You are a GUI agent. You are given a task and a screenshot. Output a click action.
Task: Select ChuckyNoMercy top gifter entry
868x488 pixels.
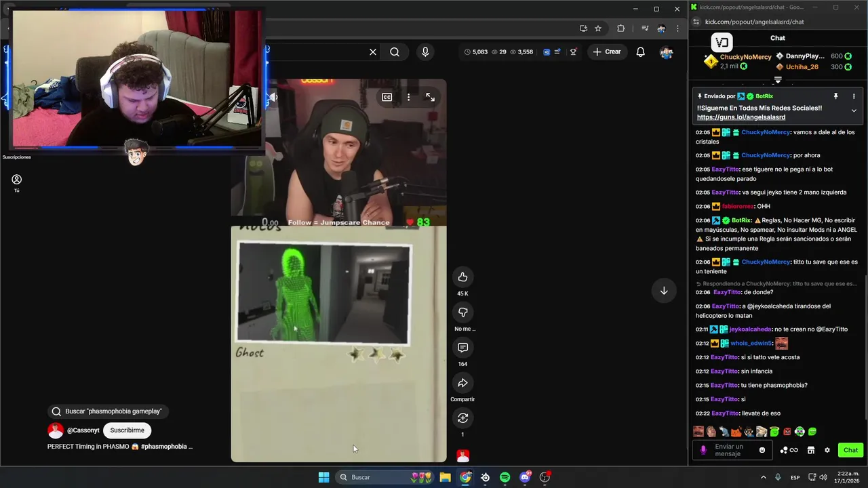737,61
